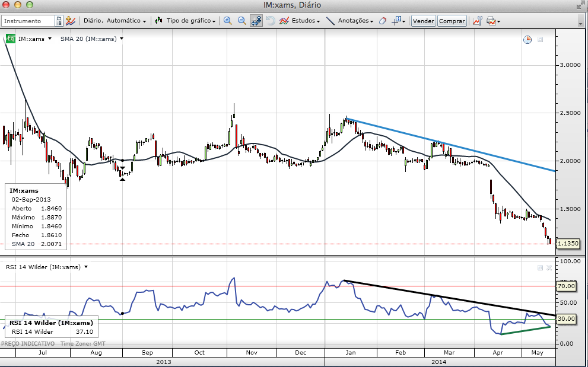Click the instrument lookup icon beside the field
This screenshot has height=367, width=588.
coord(59,21)
